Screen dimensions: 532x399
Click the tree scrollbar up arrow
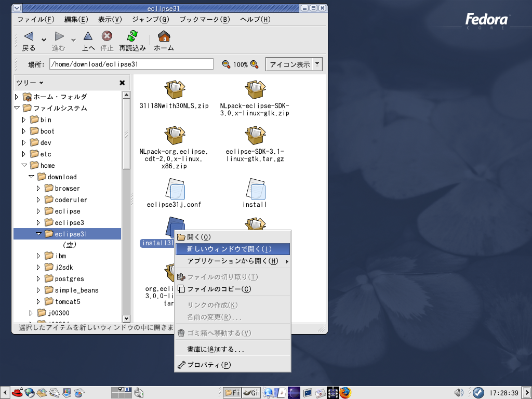click(x=126, y=95)
